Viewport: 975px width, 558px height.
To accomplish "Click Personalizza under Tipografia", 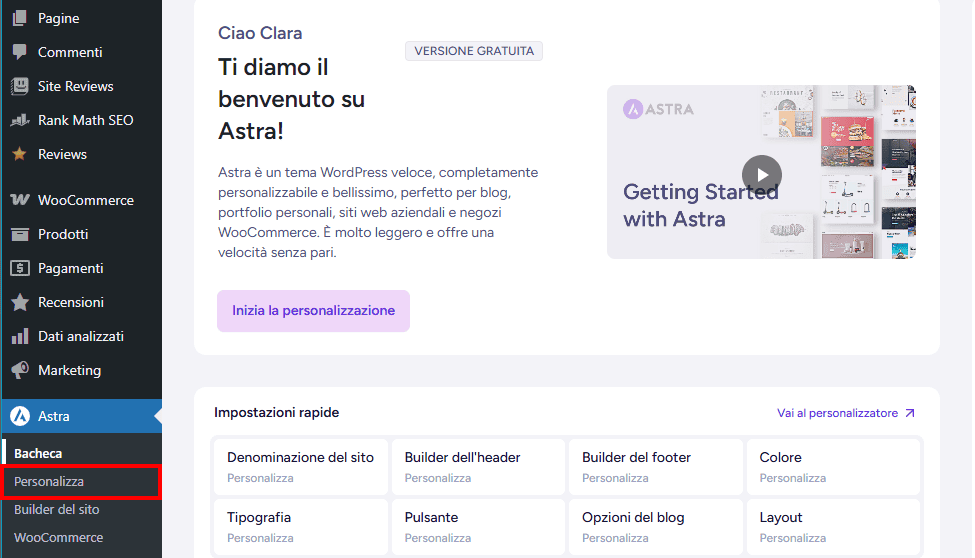I will [260, 538].
